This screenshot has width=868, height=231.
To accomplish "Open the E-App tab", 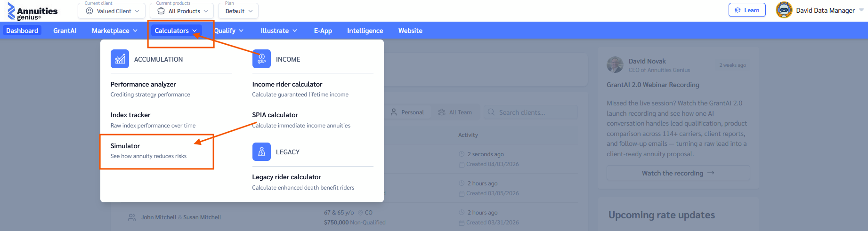I will (323, 31).
